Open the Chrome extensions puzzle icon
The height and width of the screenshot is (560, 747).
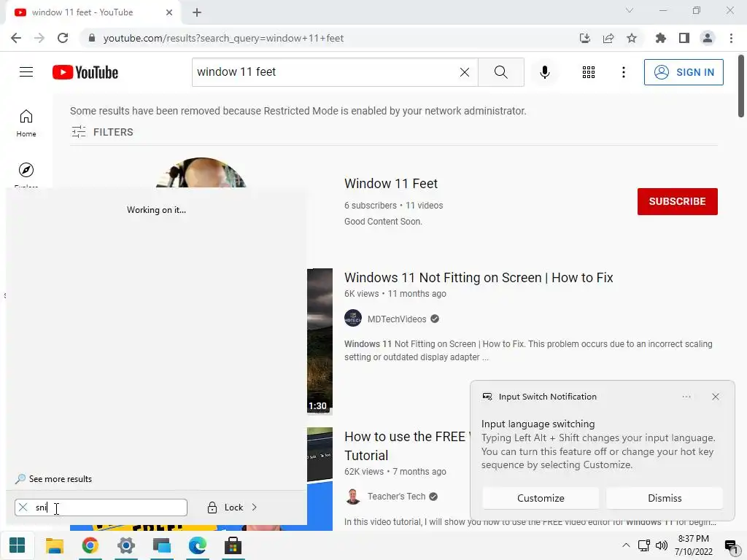point(660,38)
